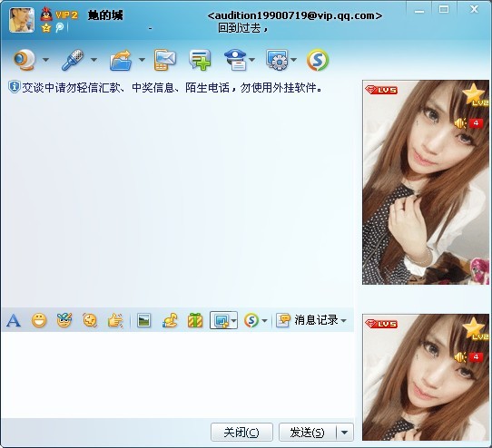The width and height of the screenshot is (492, 448).
Task: Click speaker badge with 4 on upper portrait
Action: [468, 123]
